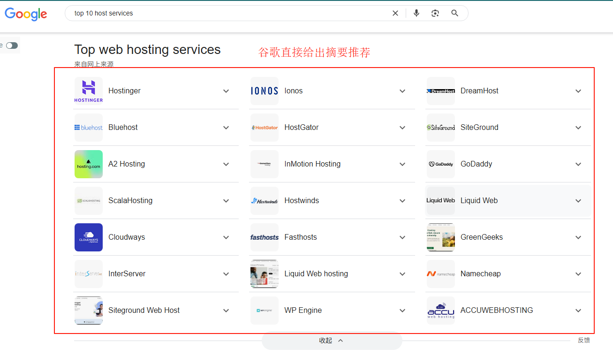Expand details for SiteGround
The width and height of the screenshot is (613, 364).
578,127
